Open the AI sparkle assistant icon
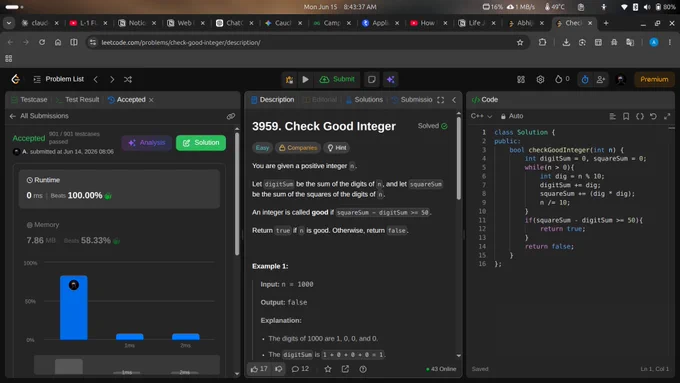This screenshot has width=680, height=383. coord(390,79)
